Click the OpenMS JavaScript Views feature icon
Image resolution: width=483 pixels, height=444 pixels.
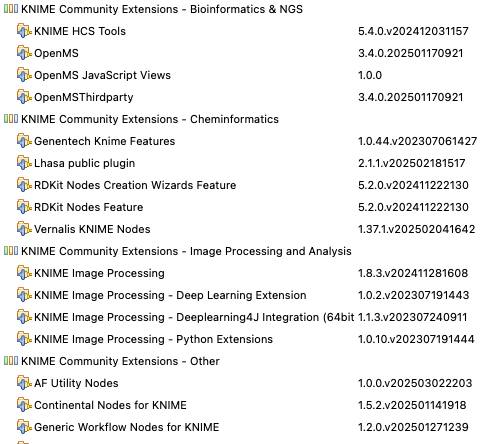pyautogui.click(x=24, y=75)
